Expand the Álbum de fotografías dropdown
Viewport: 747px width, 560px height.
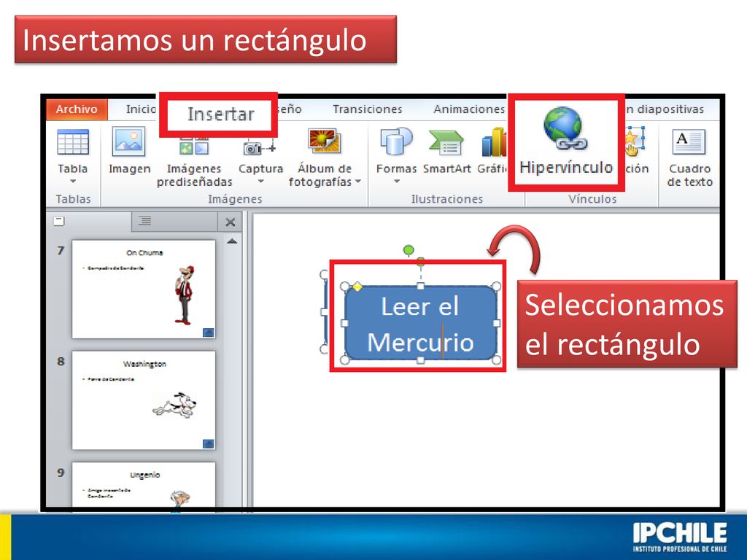(x=357, y=182)
